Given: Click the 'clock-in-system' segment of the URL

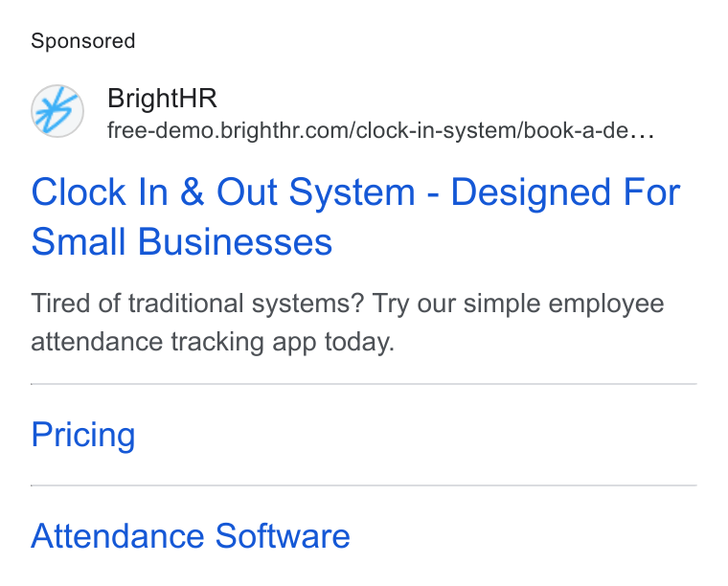Looking at the screenshot, I should point(436,130).
